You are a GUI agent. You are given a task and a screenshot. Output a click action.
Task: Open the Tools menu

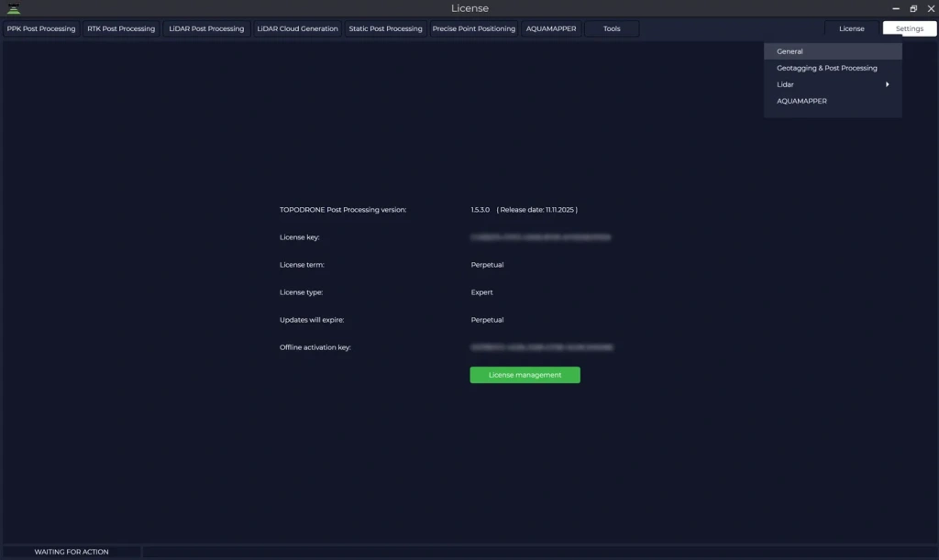[611, 28]
